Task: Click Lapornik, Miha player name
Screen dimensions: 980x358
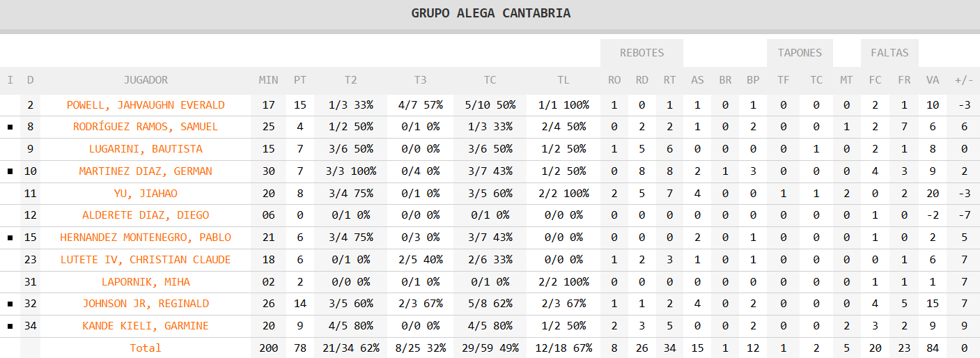Action: tap(146, 282)
